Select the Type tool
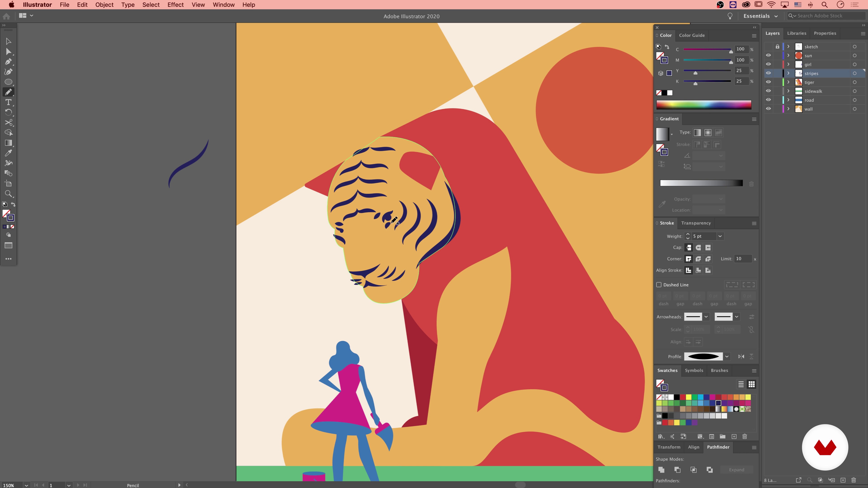 8,102
